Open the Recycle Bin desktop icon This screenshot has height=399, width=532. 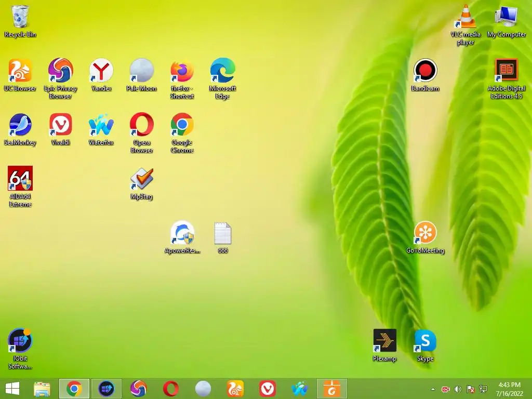tap(20, 21)
